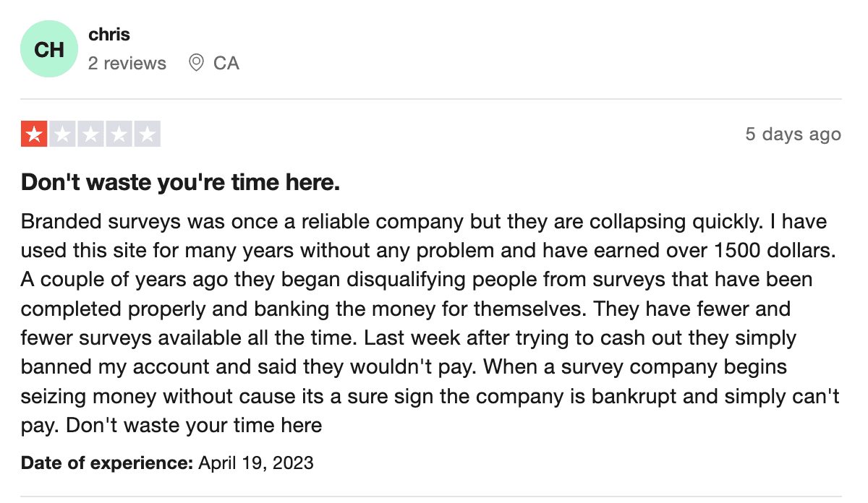868x503 pixels.
Task: Click the review body paragraph text
Action: coord(430,323)
